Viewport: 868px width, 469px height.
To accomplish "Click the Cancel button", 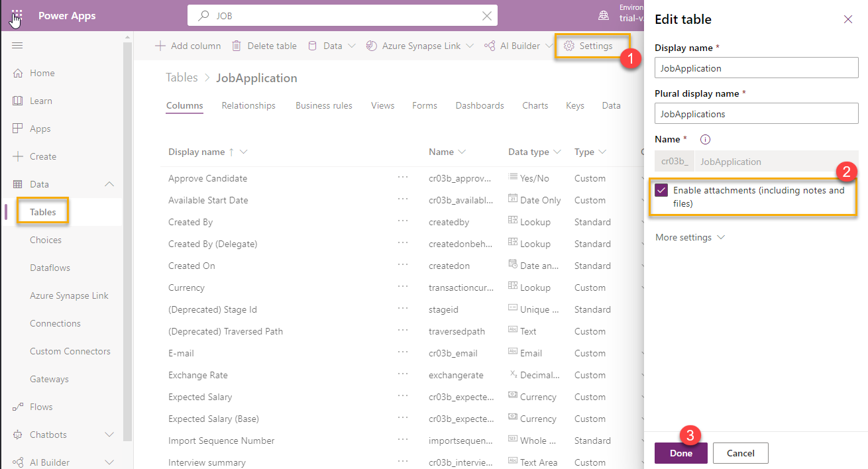I will pyautogui.click(x=741, y=453).
